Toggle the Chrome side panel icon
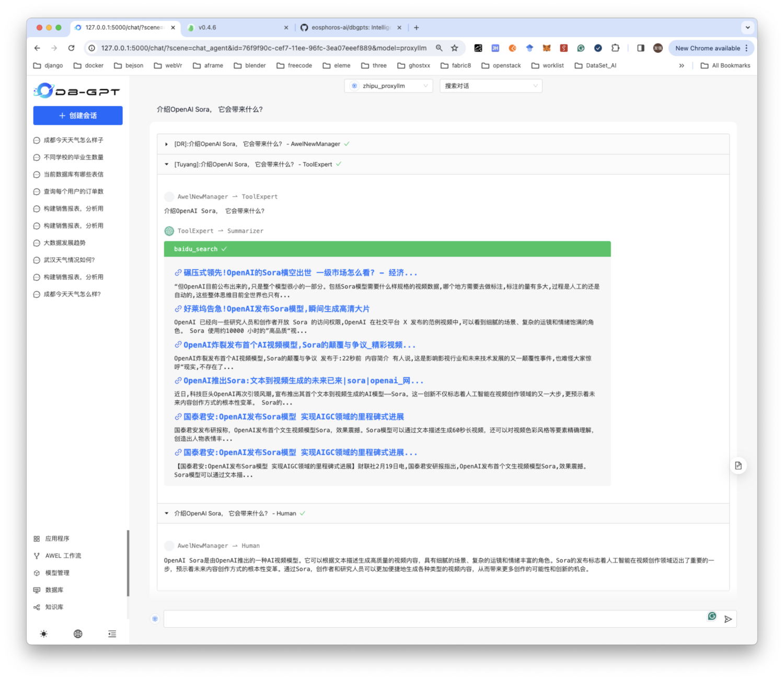The width and height of the screenshot is (784, 680). click(640, 48)
